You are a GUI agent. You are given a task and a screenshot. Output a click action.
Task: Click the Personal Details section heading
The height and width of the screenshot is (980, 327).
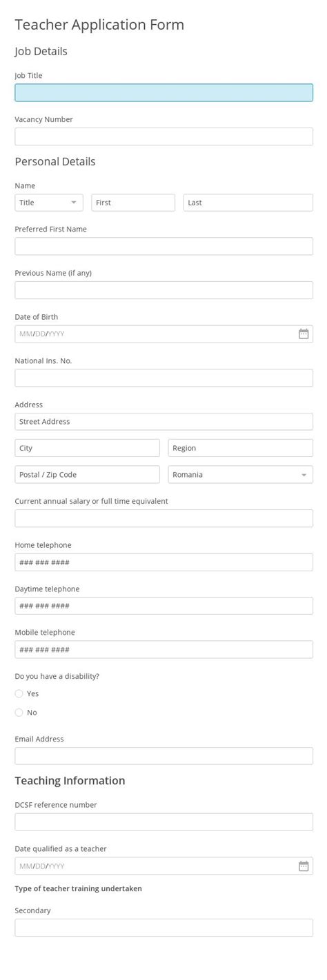tap(55, 161)
